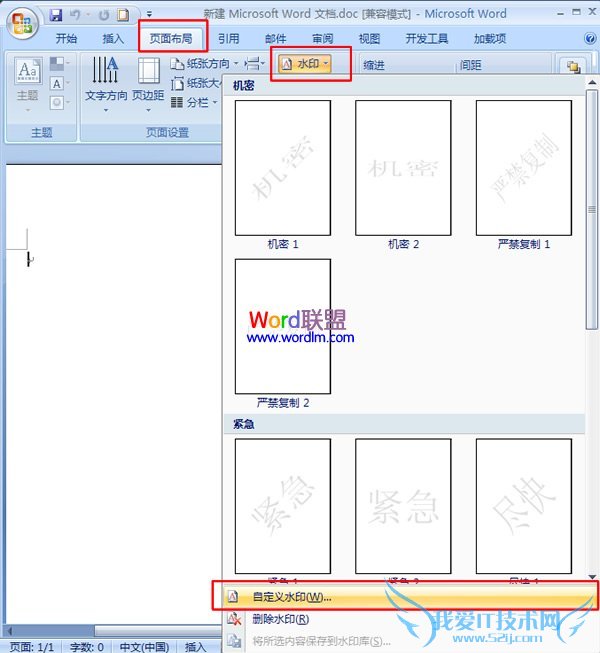The image size is (600, 653).
Task: Click the 间距 spacing label
Action: [471, 65]
